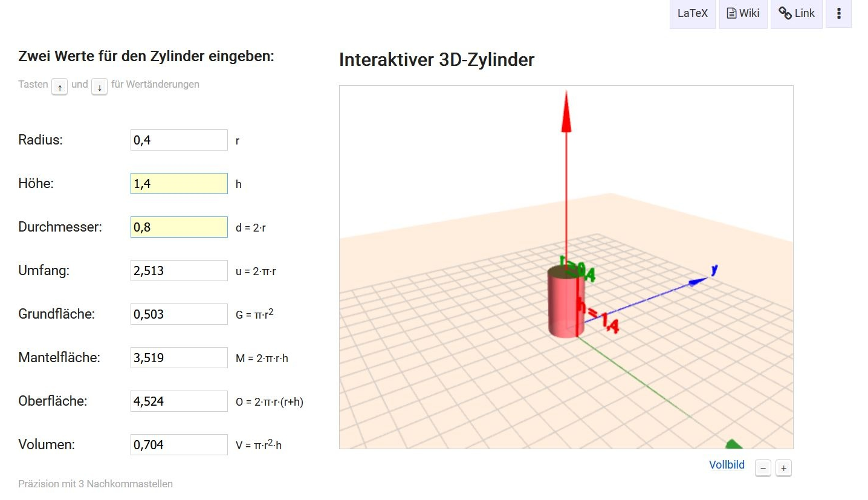Click the formula text 'u = 2·π·r'
Screen dimensions: 868x500
pyautogui.click(x=256, y=271)
